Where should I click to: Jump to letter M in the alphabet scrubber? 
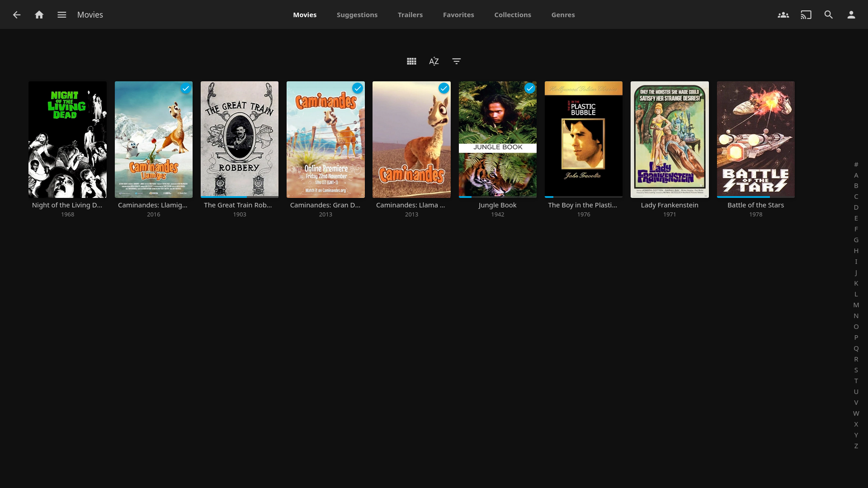pyautogui.click(x=856, y=305)
